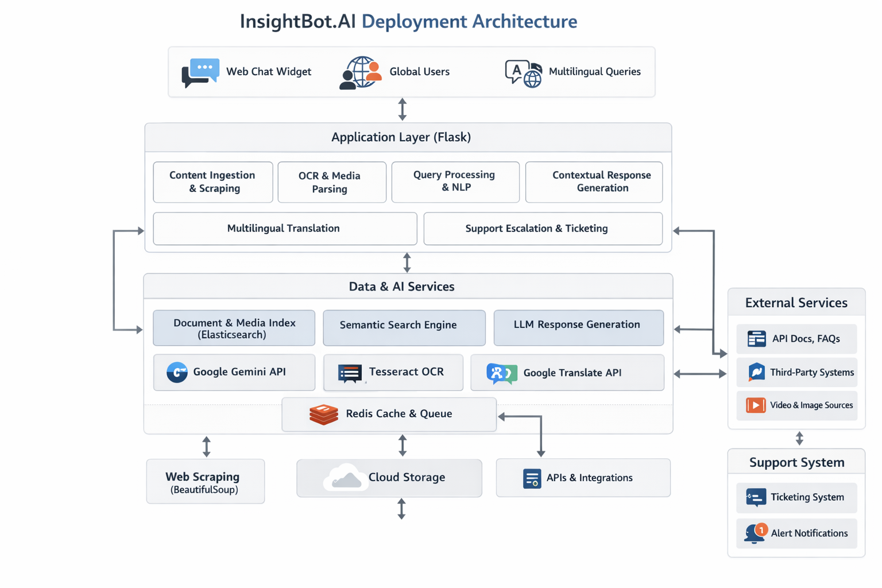Click the Google Translate API label
The width and height of the screenshot is (882, 588).
pyautogui.click(x=572, y=373)
